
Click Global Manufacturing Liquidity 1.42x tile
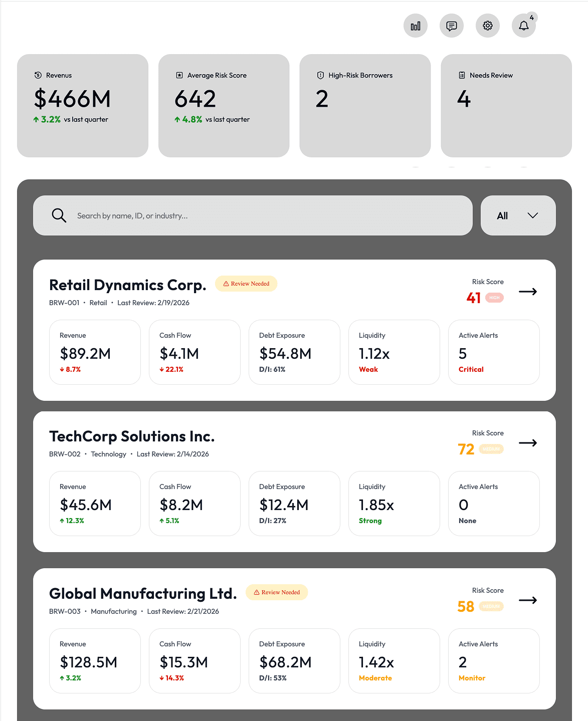point(394,661)
